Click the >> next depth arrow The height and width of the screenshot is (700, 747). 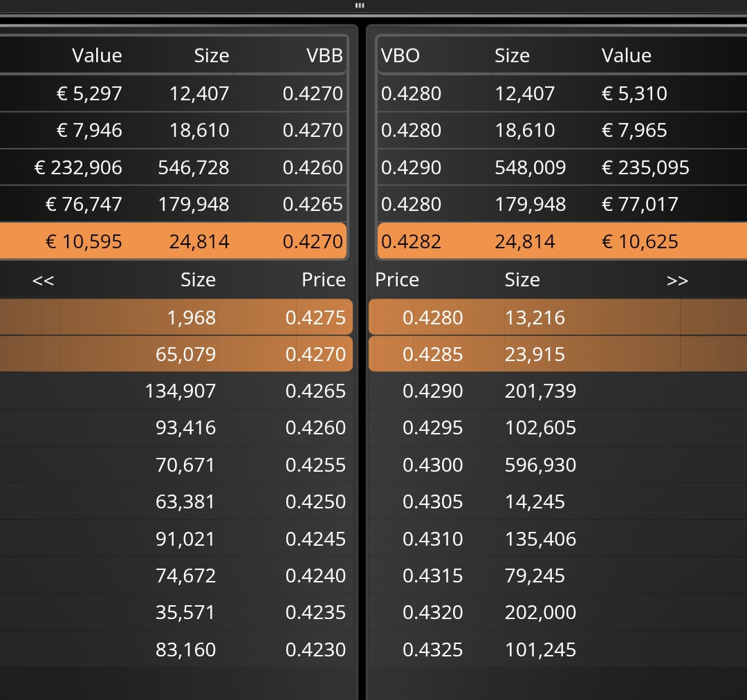(x=677, y=280)
